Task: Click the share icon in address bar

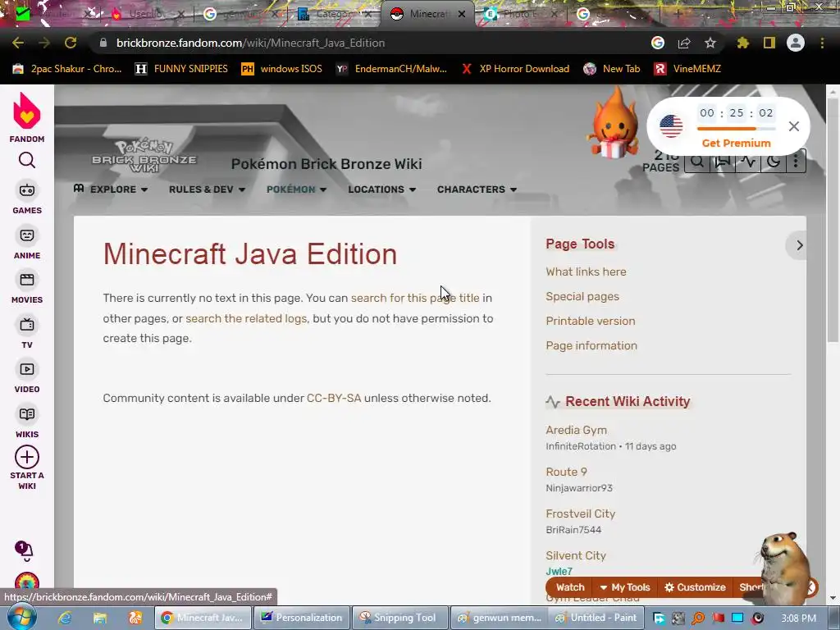Action: pos(684,43)
